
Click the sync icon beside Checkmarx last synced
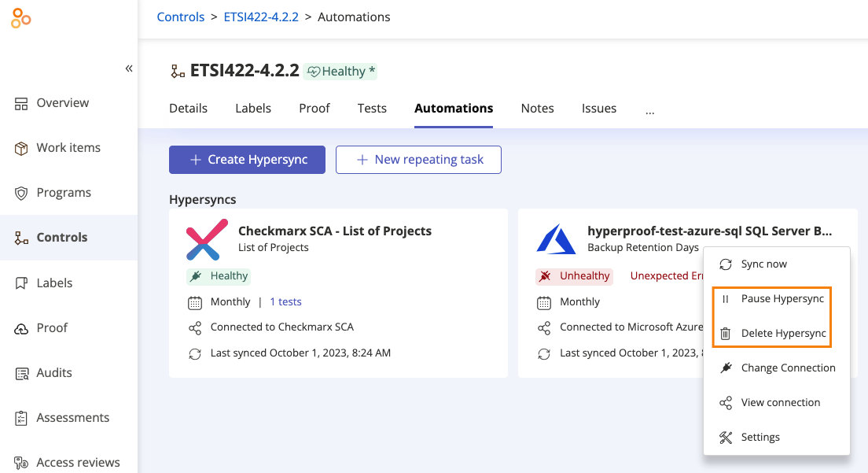(195, 354)
